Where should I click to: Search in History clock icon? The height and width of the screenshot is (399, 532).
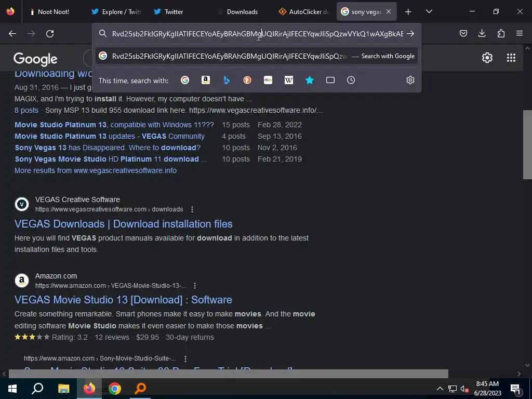[351, 80]
